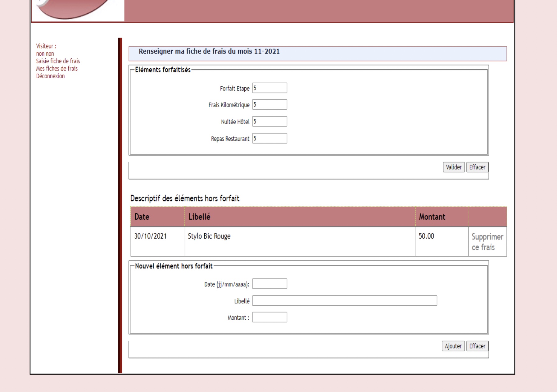
Task: Click the Ajouter button
Action: coord(453,346)
